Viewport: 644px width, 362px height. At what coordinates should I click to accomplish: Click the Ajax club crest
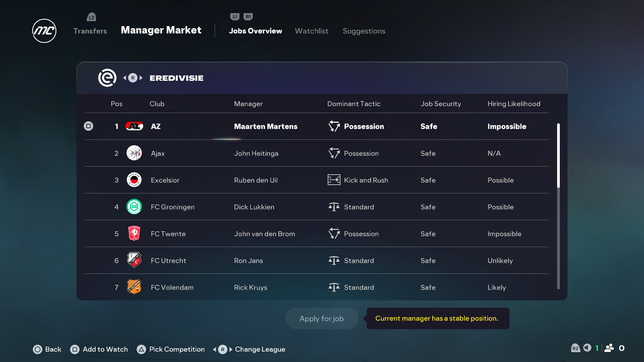134,153
